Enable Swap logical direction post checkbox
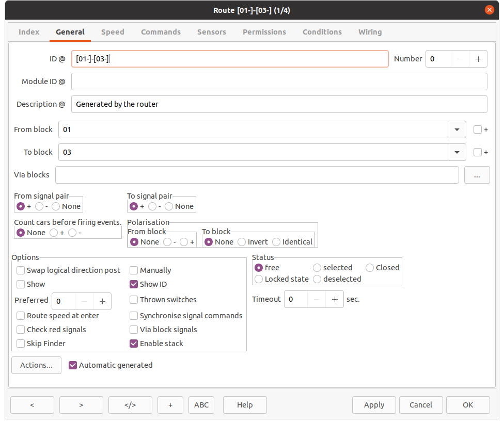This screenshot has width=504, height=424. pyautogui.click(x=21, y=270)
